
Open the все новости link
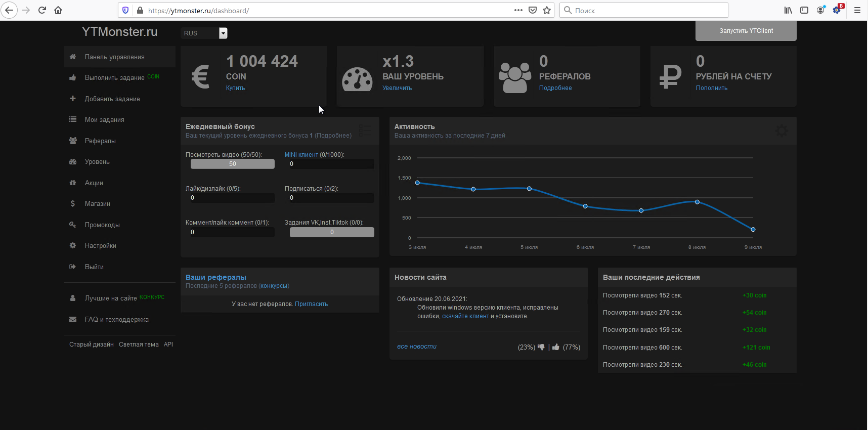point(417,347)
